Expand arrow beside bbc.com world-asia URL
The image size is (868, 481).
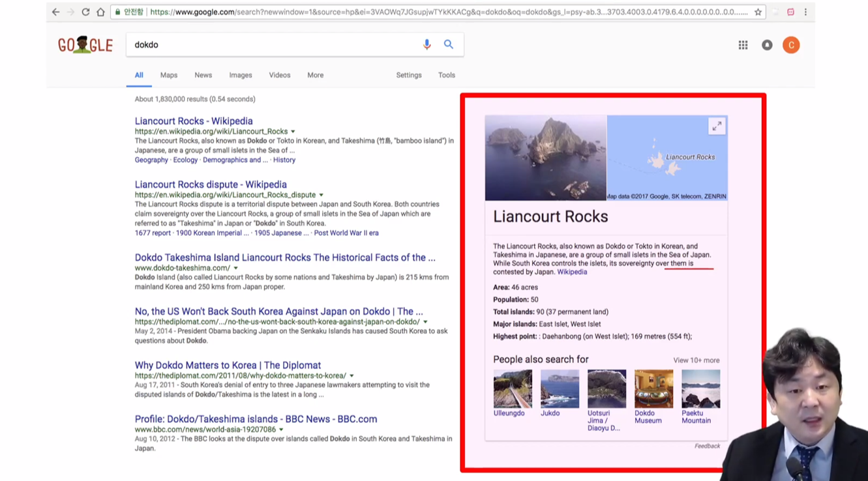tap(281, 430)
